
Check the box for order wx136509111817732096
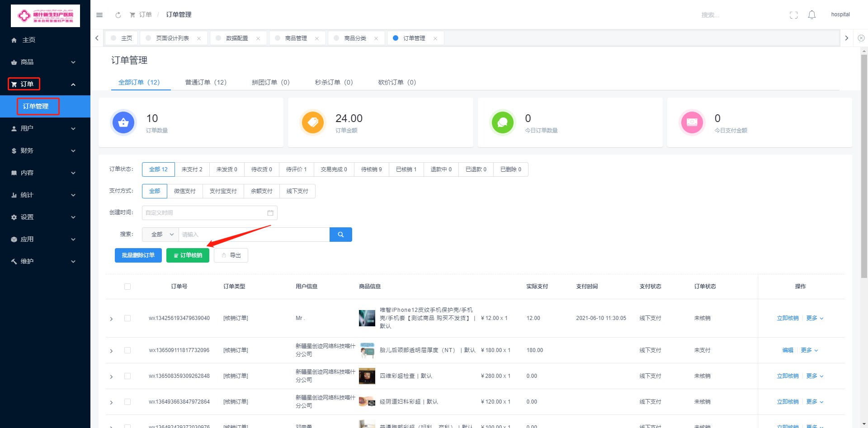pyautogui.click(x=127, y=350)
